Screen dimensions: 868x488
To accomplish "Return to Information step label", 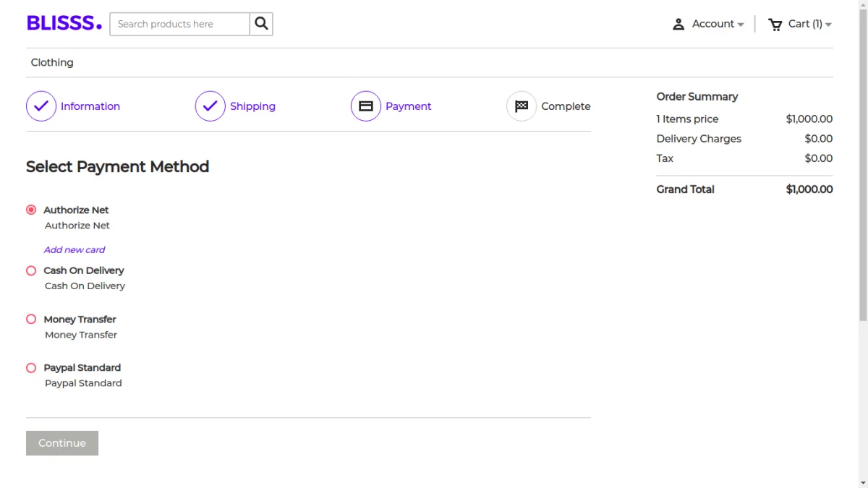I will pos(90,106).
